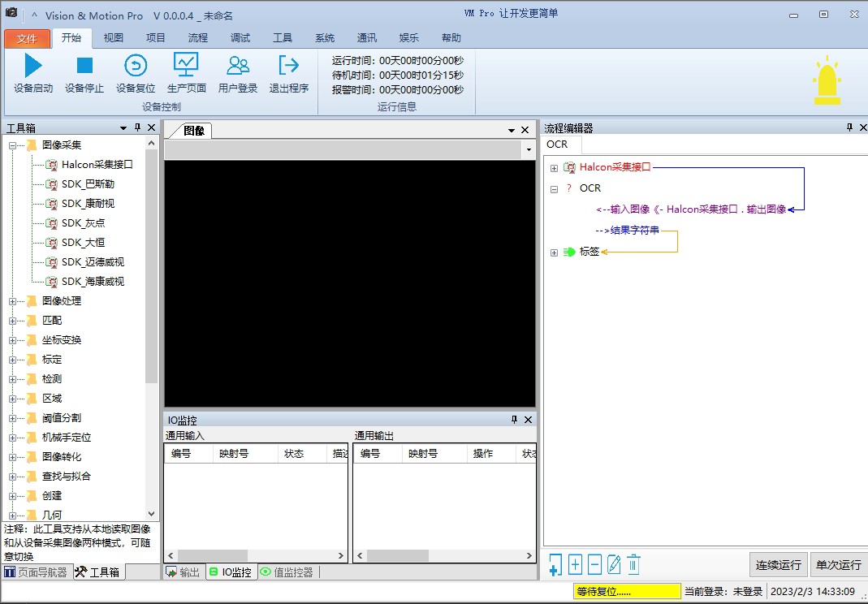Image resolution: width=868 pixels, height=604 pixels.
Task: Click the edit pencil icon in flow editor
Action: point(614,565)
